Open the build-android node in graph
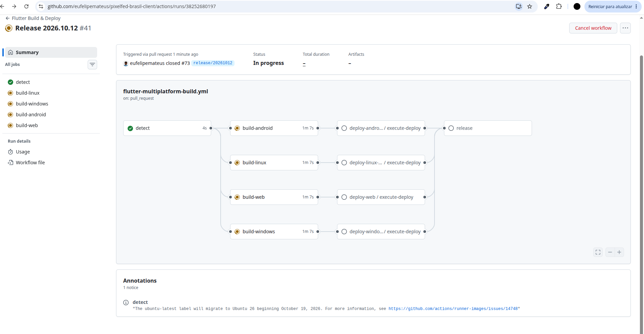The height and width of the screenshot is (334, 644). (x=274, y=128)
